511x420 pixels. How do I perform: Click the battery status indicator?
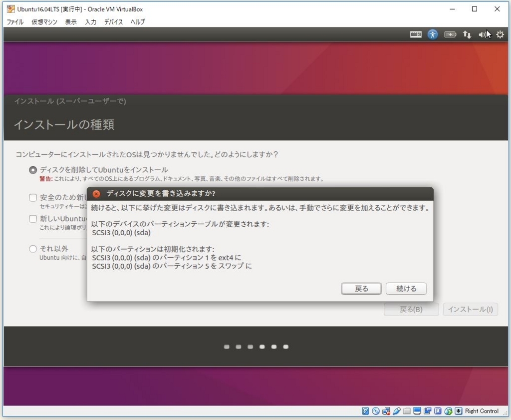[450, 34]
